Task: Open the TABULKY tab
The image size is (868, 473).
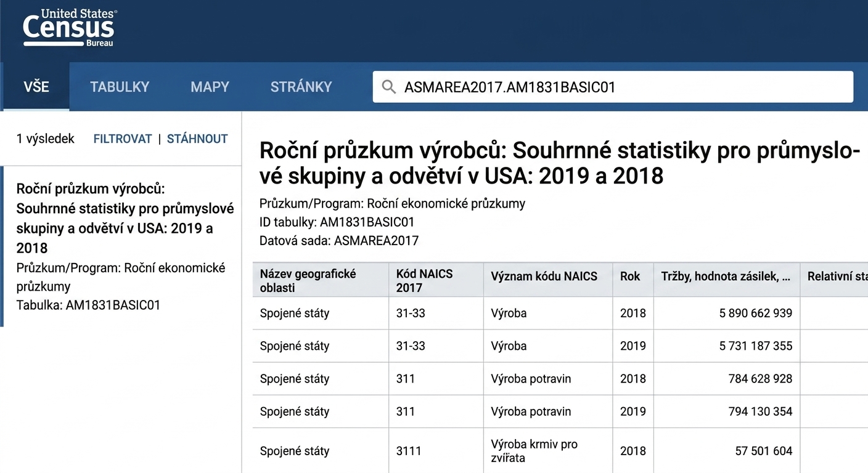Action: coord(120,87)
